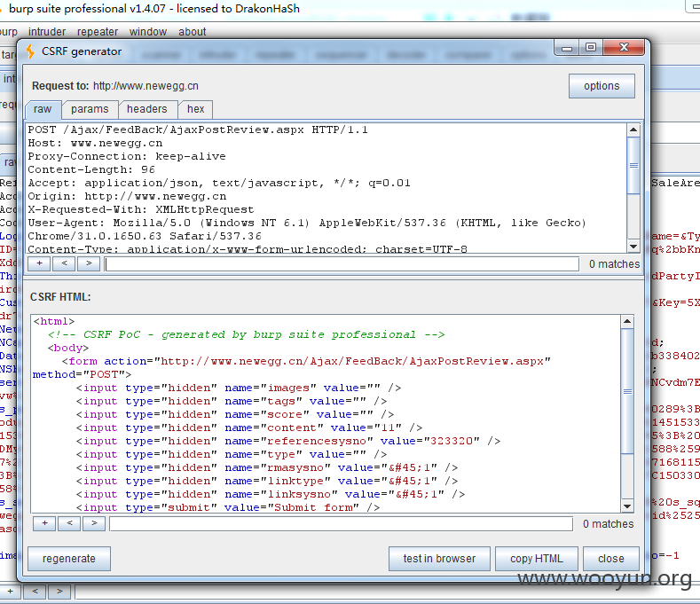
Task: Click the POST /Ajax/FeedBack/AjaxPostReview.aspx request line
Action: (x=198, y=129)
